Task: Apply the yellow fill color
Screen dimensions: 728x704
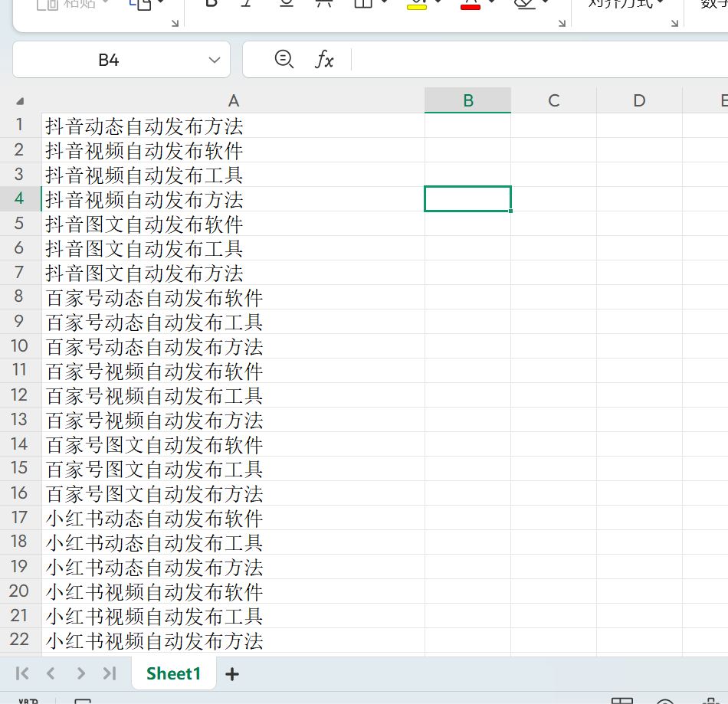Action: (x=416, y=5)
